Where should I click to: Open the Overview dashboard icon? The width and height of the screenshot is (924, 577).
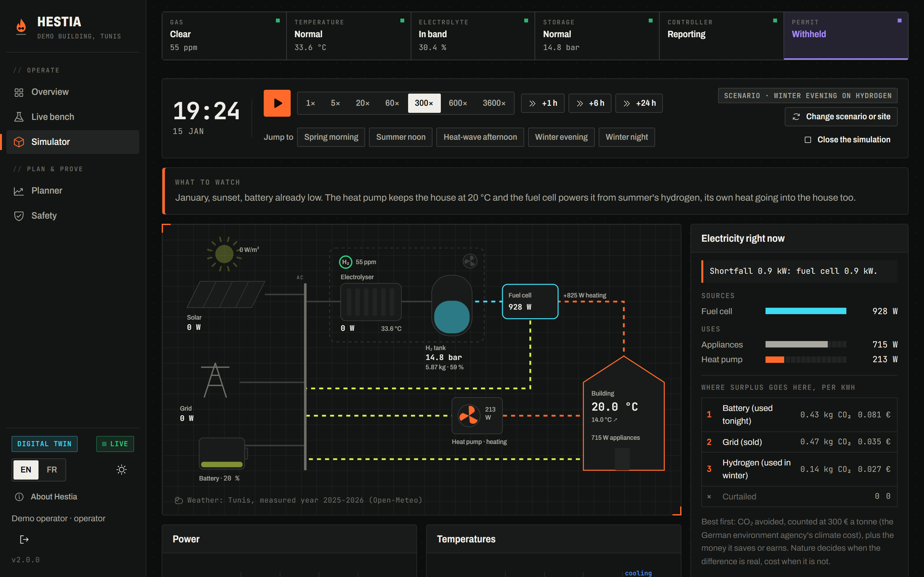point(19,92)
